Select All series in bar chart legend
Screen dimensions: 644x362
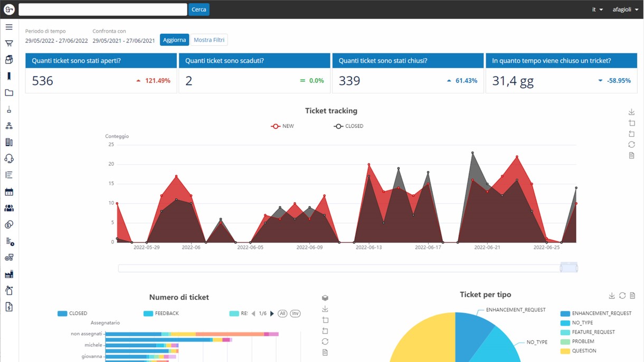[282, 313]
